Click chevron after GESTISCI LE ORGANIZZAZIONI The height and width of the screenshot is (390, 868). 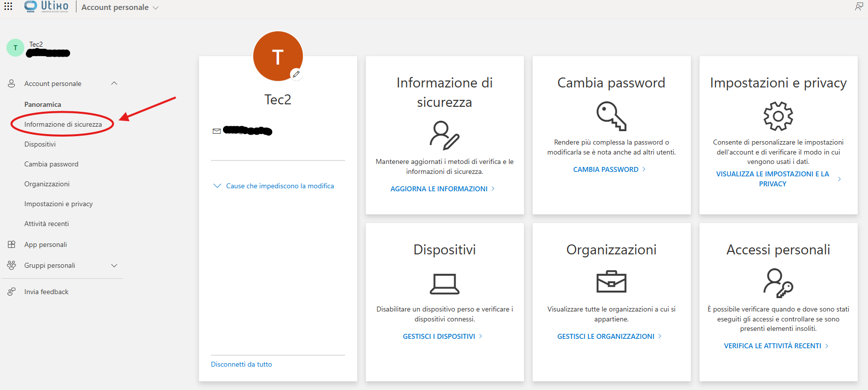pyautogui.click(x=660, y=336)
